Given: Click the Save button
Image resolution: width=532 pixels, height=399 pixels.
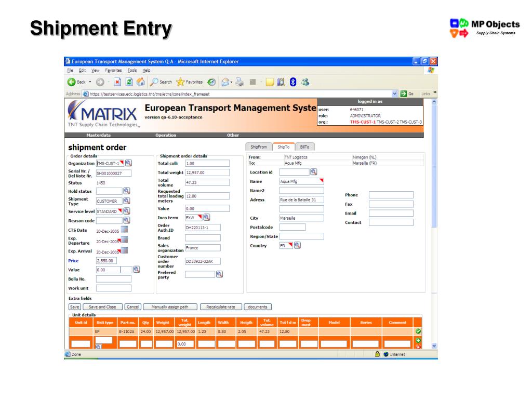Looking at the screenshot, I should pyautogui.click(x=75, y=307).
